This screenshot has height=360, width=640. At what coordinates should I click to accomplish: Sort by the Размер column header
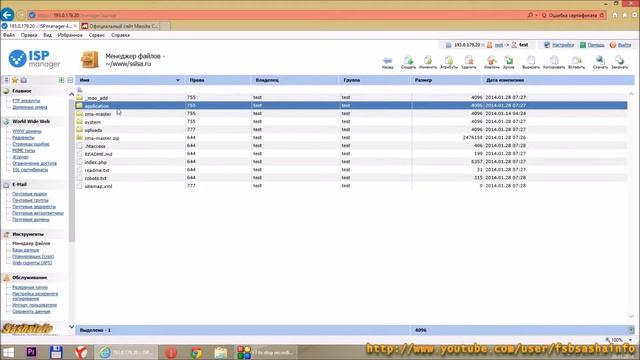pyautogui.click(x=446, y=80)
